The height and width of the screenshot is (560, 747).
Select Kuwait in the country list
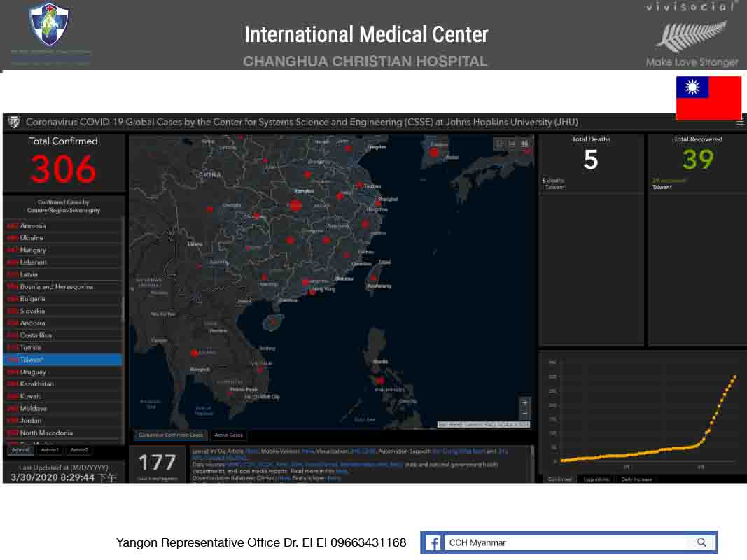[63, 396]
